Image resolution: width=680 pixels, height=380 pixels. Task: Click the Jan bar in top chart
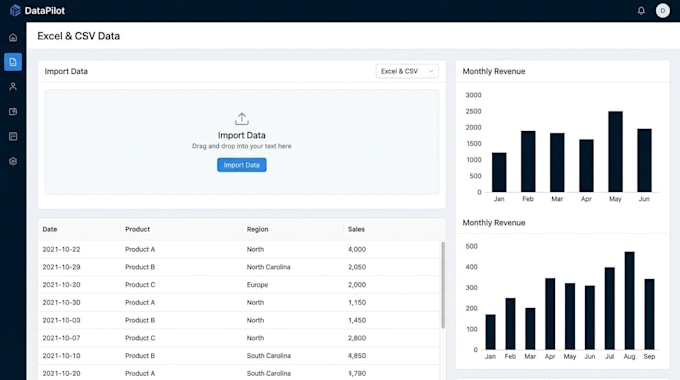click(x=499, y=172)
